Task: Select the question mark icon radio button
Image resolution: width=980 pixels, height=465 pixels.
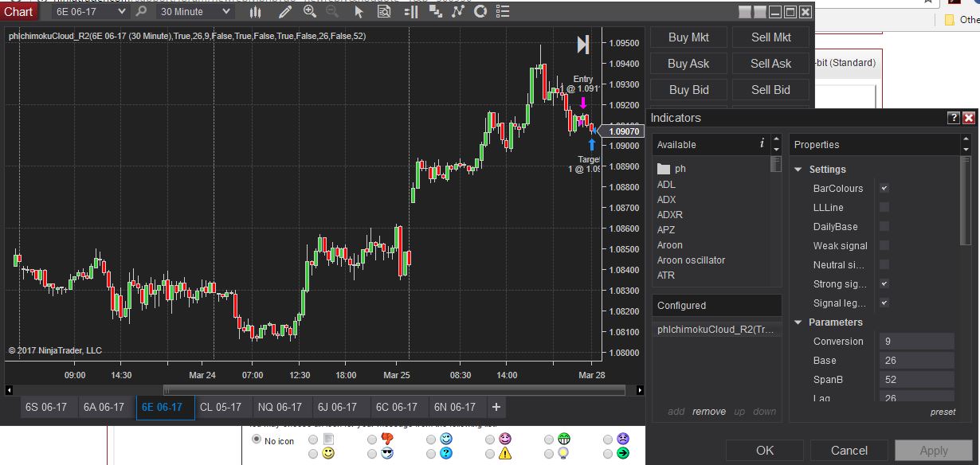Action: tap(432, 453)
